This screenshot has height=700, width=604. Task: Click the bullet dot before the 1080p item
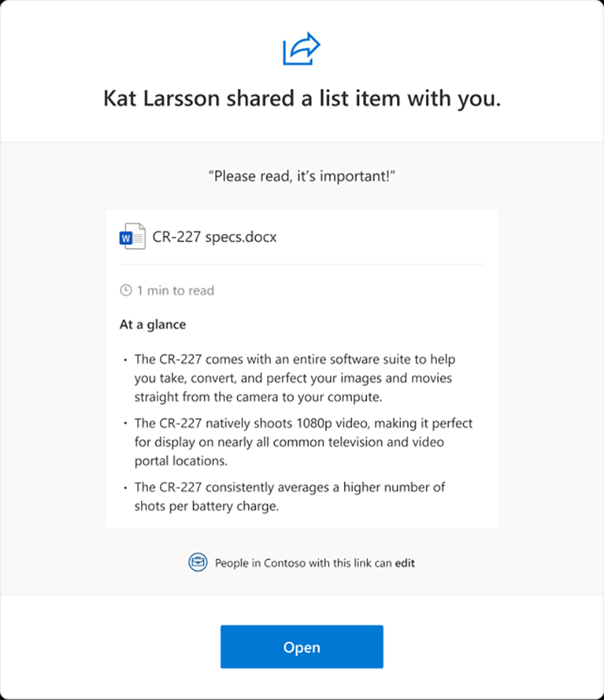click(x=125, y=425)
